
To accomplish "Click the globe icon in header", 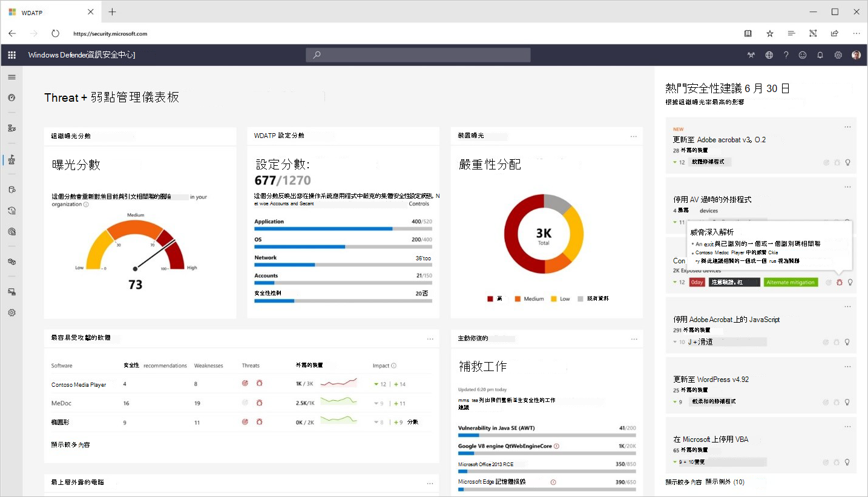I will tap(769, 55).
